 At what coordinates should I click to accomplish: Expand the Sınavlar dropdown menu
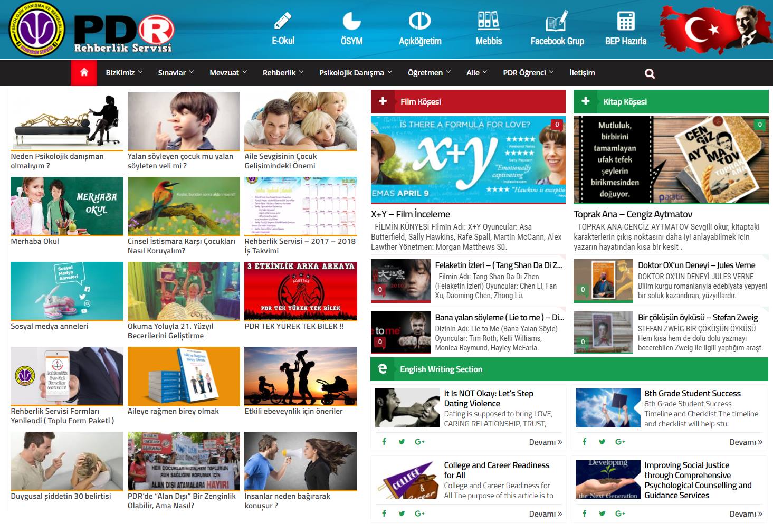pyautogui.click(x=176, y=73)
